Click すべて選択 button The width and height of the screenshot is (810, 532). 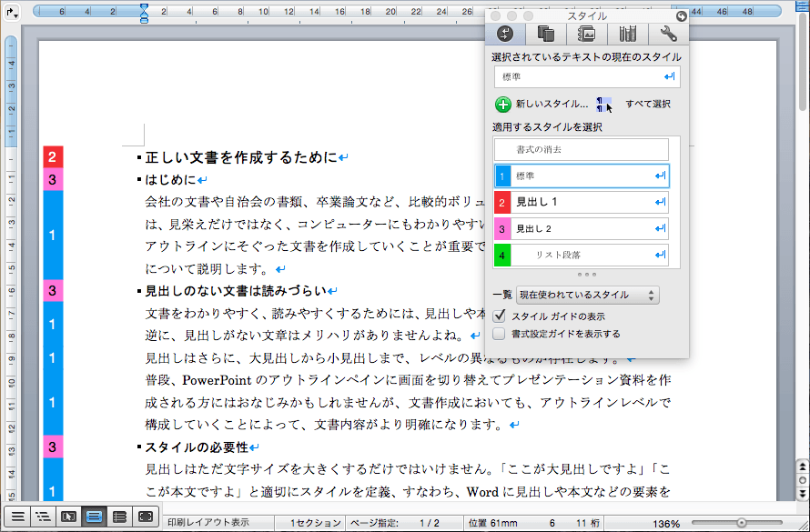point(648,105)
